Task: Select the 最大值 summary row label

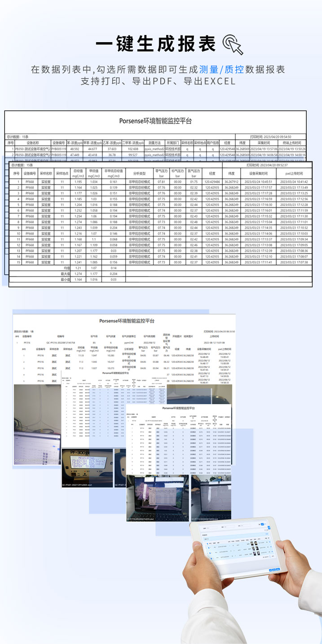Action: point(66,273)
